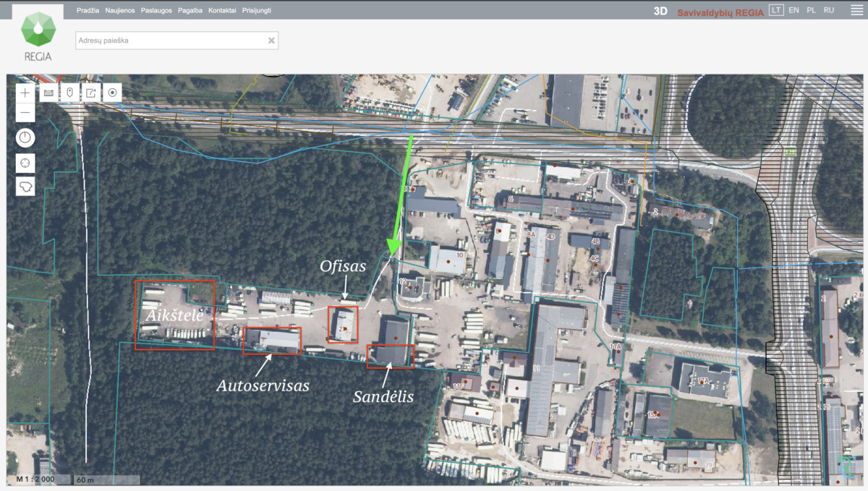Zoom in the map with plus button
The height and width of the screenshot is (491, 868).
(25, 93)
